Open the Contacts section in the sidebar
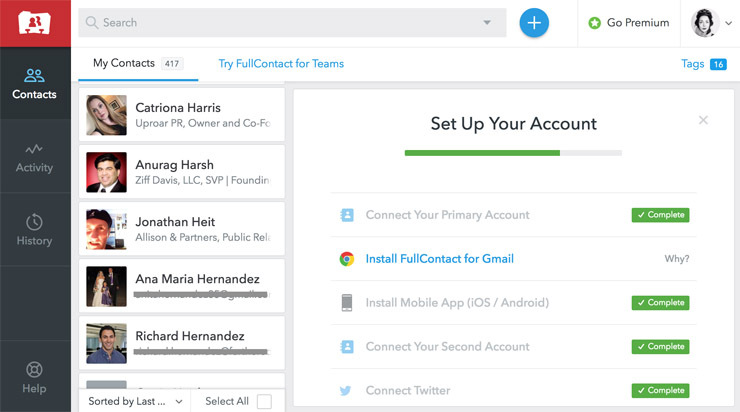 [x=34, y=84]
